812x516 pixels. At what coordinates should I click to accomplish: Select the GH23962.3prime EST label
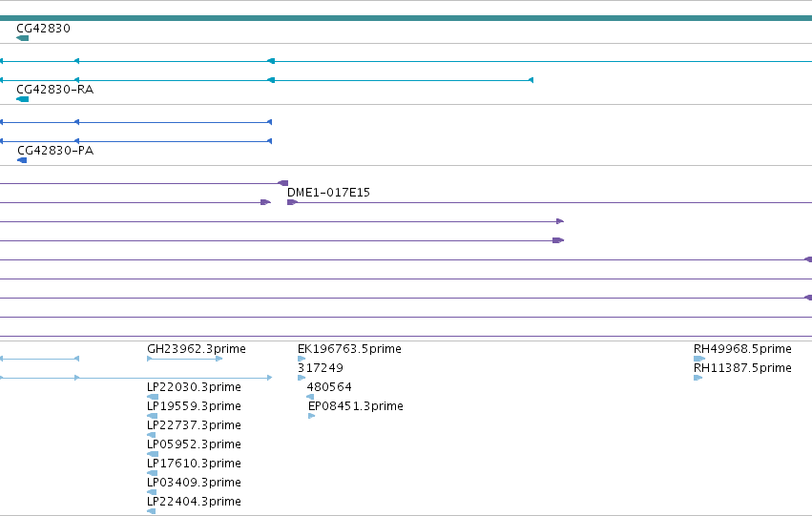pos(197,349)
